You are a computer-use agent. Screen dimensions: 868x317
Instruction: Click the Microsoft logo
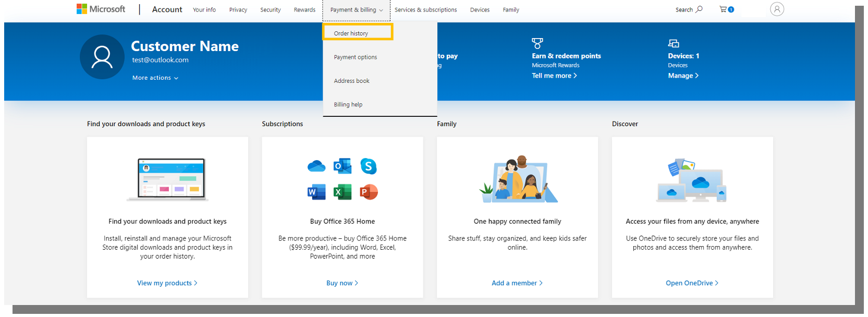tap(101, 9)
